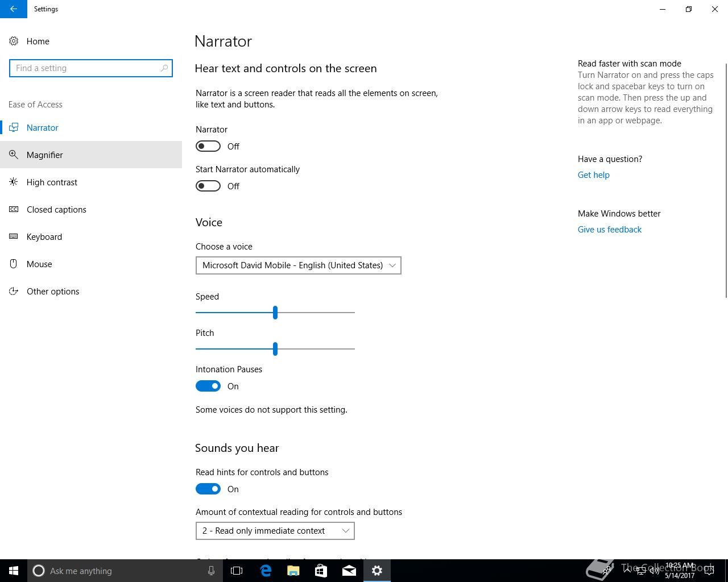Select the Mouse sidebar icon
The height and width of the screenshot is (582, 728).
14,264
